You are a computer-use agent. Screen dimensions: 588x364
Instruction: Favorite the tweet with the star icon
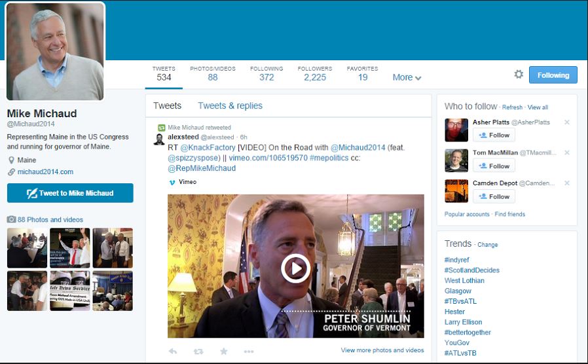(223, 352)
